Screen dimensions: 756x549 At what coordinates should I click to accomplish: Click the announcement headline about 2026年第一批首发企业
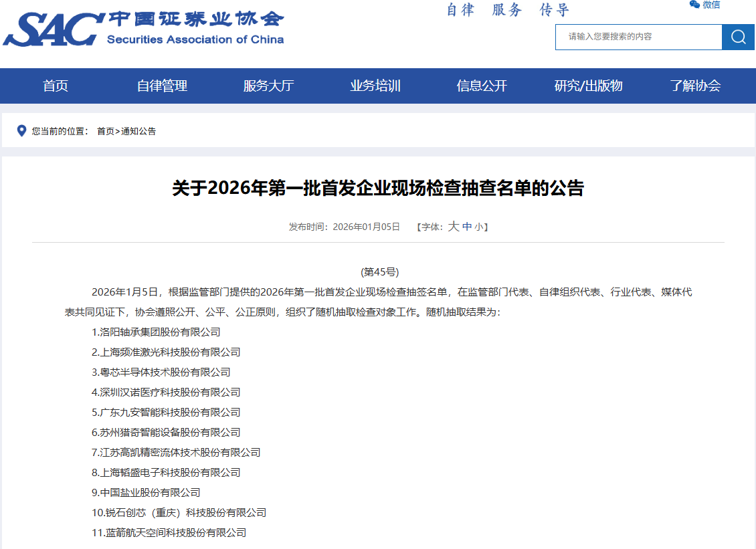[378, 189]
